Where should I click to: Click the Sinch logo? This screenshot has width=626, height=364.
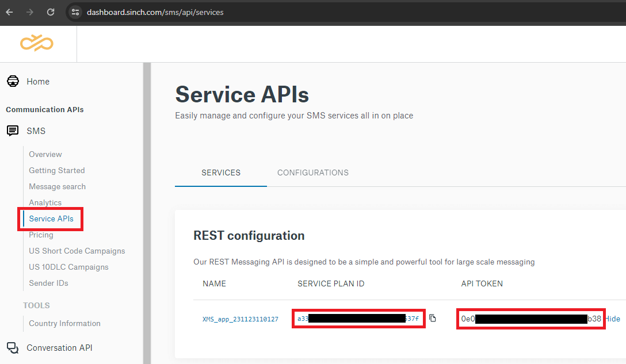(x=37, y=43)
